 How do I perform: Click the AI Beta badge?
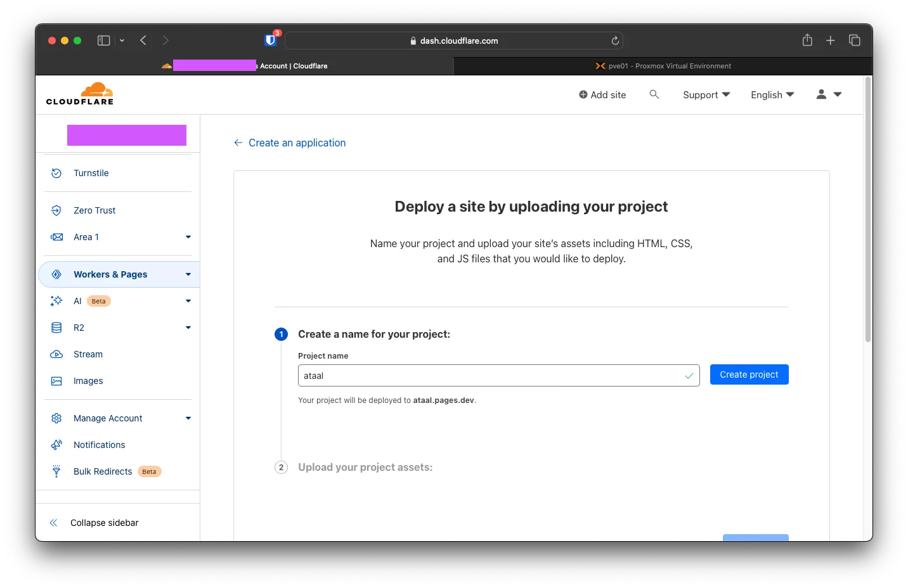click(x=99, y=301)
